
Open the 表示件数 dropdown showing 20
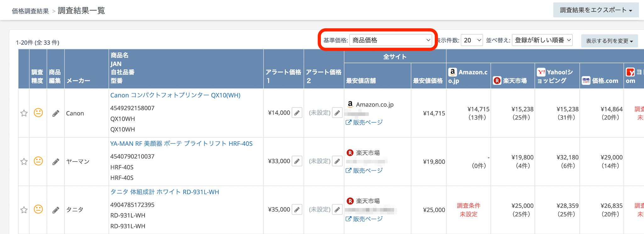[472, 40]
